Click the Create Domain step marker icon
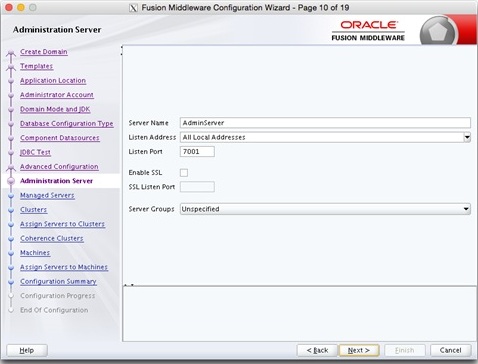Image resolution: width=478 pixels, height=364 pixels. click(x=11, y=52)
